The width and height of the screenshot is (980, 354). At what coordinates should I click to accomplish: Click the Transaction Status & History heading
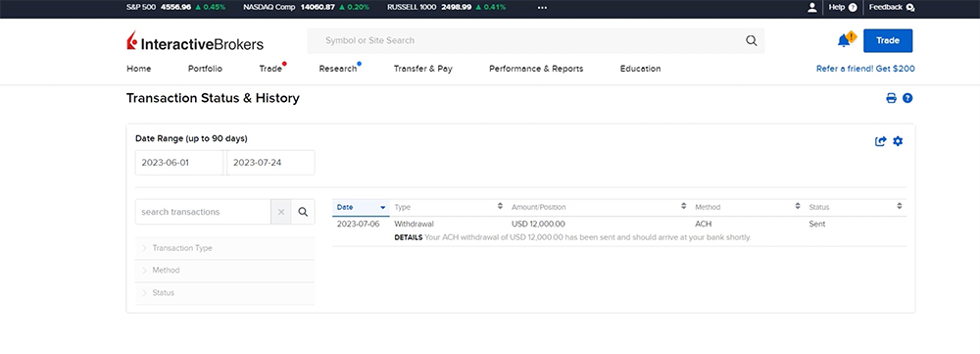coord(213,98)
